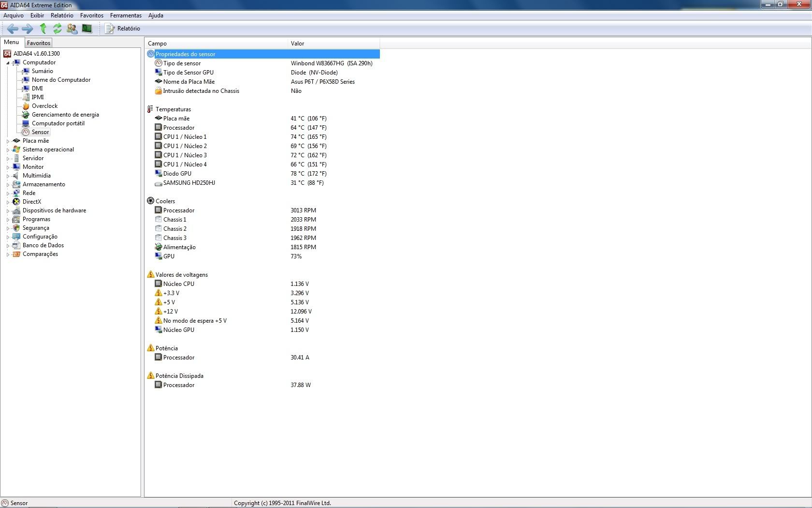
Task: Click the Sensor status bar entry
Action: tap(14, 503)
